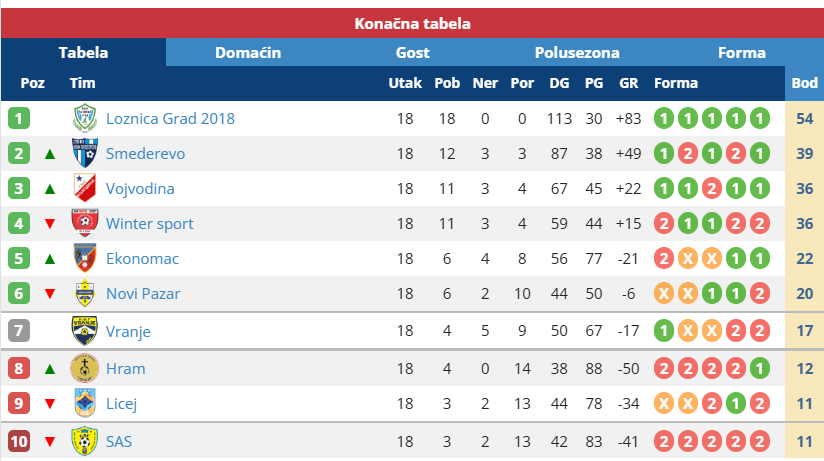Click the Licej club crest
The height and width of the screenshot is (461, 824).
(x=85, y=404)
